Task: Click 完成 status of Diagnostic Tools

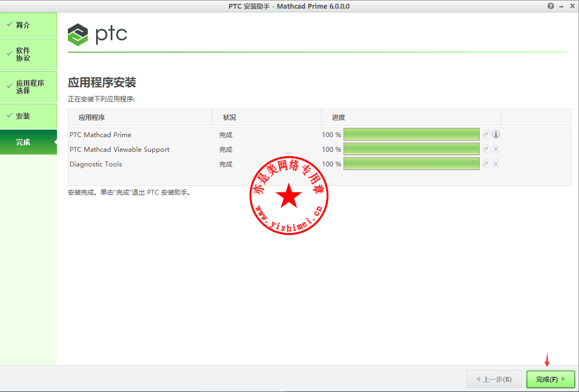Action: tap(226, 164)
